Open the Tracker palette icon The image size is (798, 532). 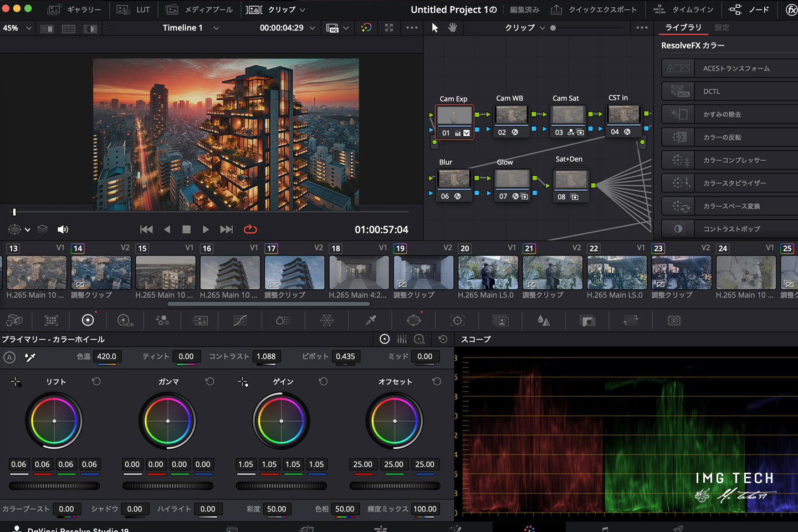(457, 320)
